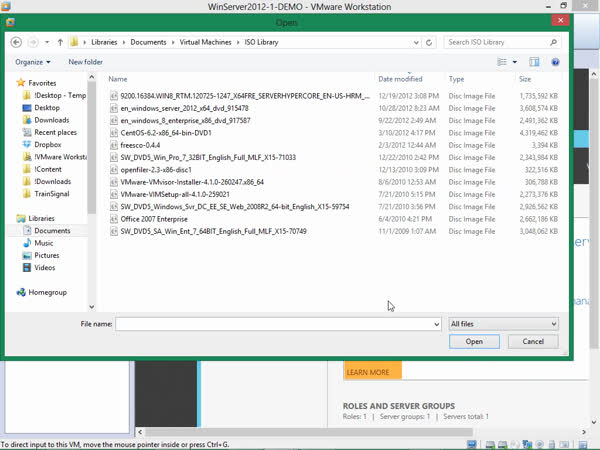
Task: Select openfiler-2.3-x86-disc1 file
Action: click(x=156, y=170)
